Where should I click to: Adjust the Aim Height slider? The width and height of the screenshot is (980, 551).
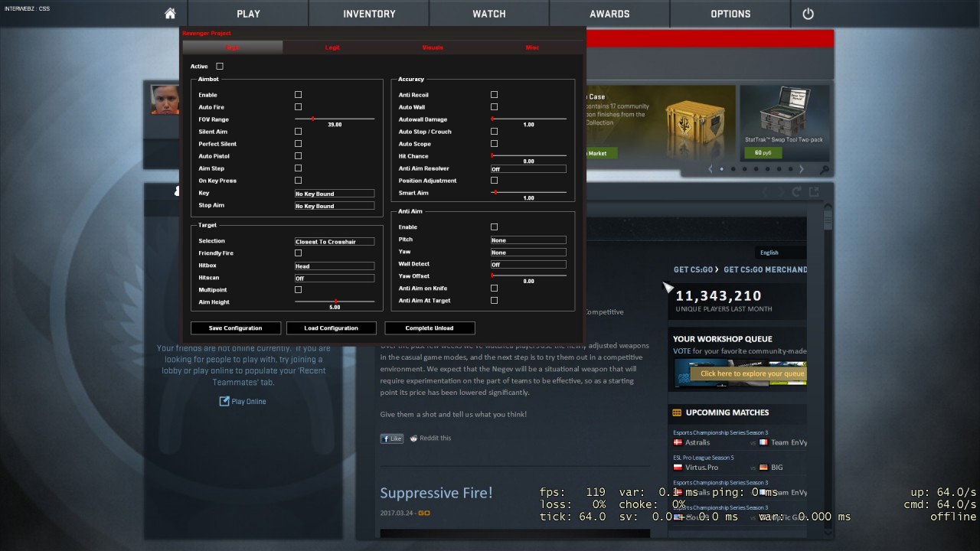pos(335,302)
